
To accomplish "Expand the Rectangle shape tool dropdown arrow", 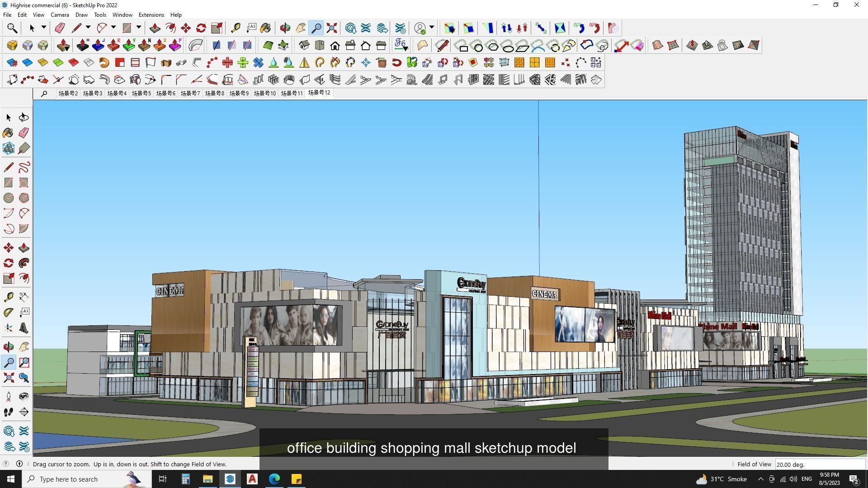I will click(139, 28).
